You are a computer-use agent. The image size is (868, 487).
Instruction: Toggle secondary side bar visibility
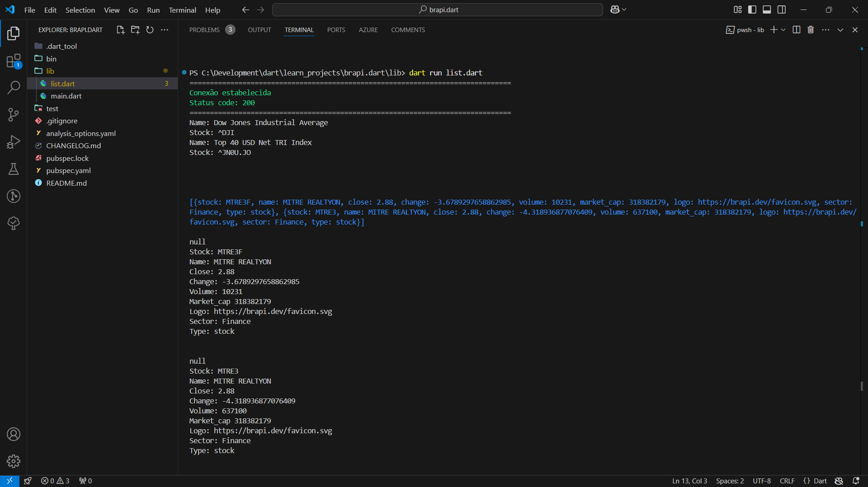click(782, 9)
